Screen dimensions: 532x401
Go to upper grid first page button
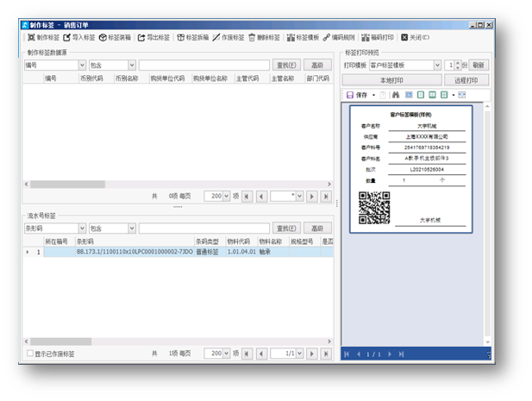tap(247, 196)
